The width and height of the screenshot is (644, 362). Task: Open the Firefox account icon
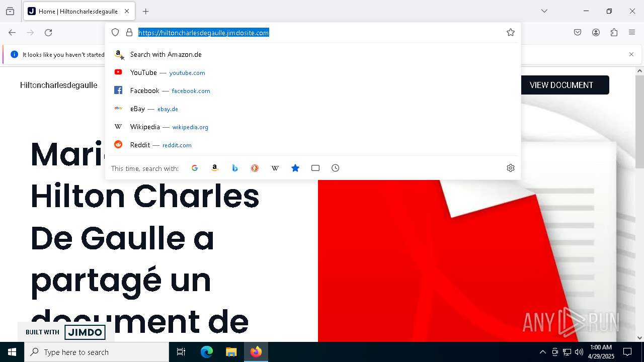(596, 33)
